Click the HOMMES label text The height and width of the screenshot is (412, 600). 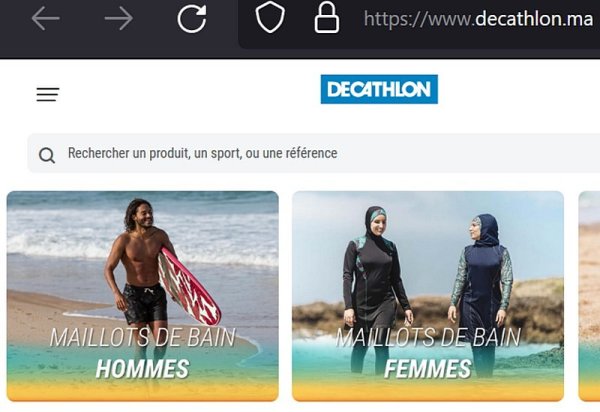coord(142,369)
